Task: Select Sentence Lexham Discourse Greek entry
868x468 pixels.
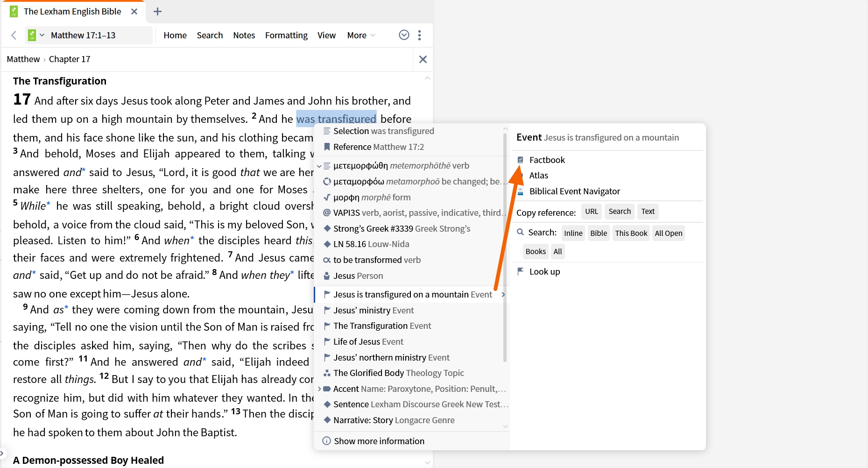Action: (x=411, y=404)
